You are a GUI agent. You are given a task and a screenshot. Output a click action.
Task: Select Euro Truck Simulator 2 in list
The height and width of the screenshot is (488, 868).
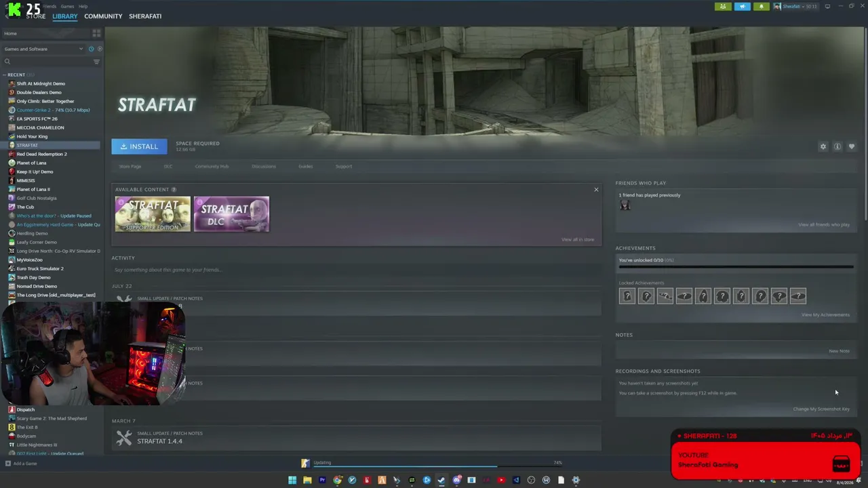[x=52, y=268]
